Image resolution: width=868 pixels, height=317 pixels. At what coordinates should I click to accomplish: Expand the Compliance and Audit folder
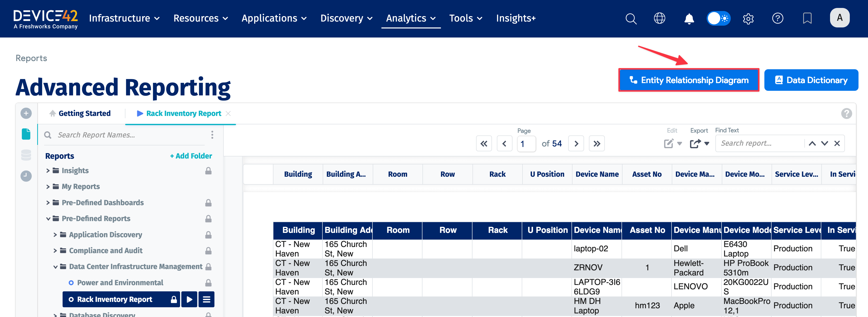55,251
